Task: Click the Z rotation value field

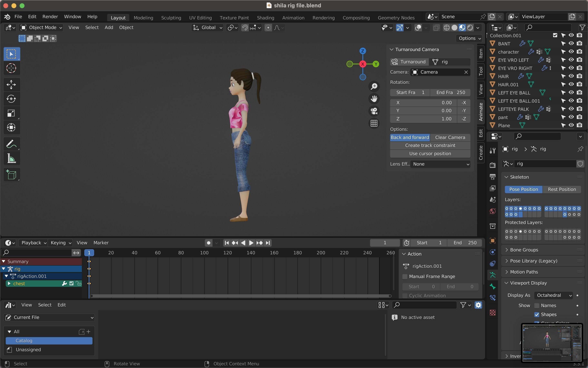Action: [424, 119]
